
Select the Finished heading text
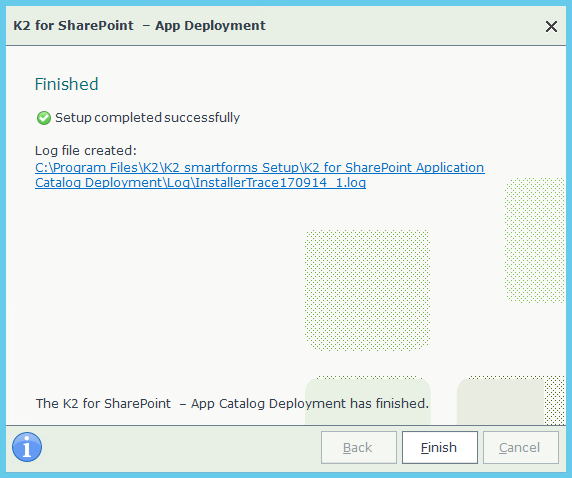point(66,84)
